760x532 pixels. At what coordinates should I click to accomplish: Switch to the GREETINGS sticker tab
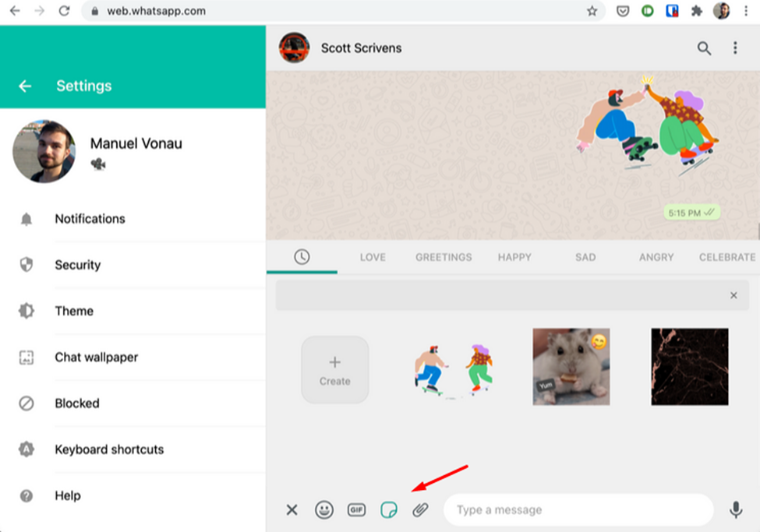[x=444, y=257]
